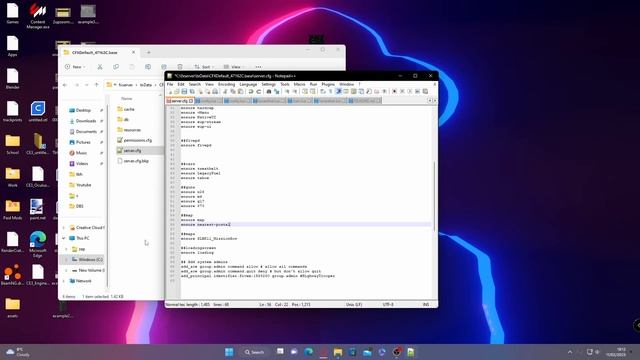Screen dimensions: 640x360
Task: Open the Sort dropdown in File Explorer
Action: click(x=204, y=67)
